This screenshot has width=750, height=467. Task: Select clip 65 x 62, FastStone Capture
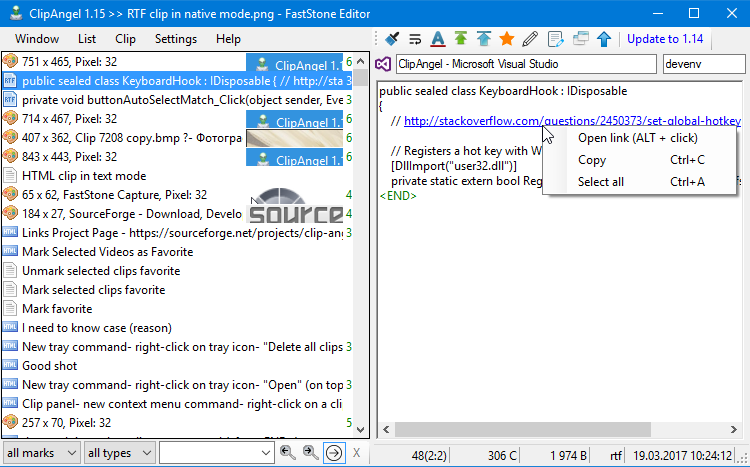pyautogui.click(x=177, y=195)
